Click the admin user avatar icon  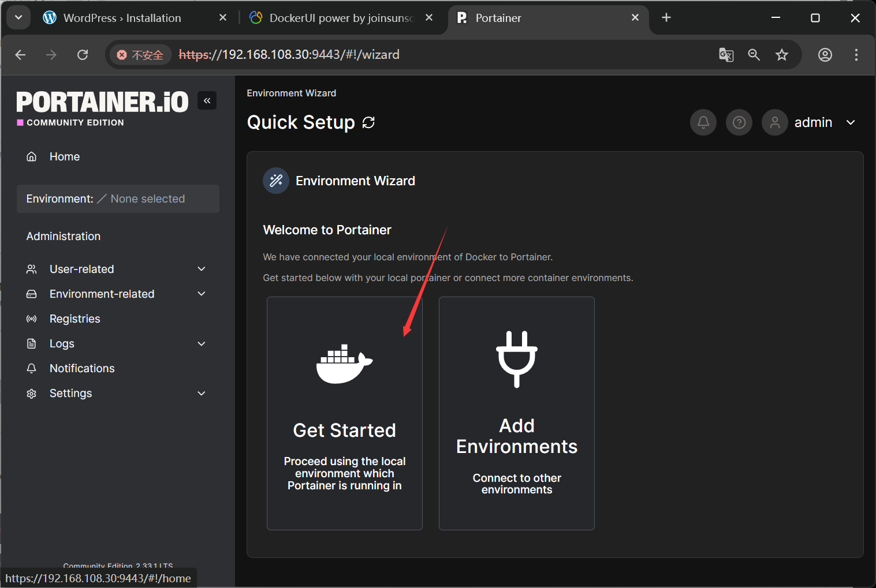click(x=775, y=122)
